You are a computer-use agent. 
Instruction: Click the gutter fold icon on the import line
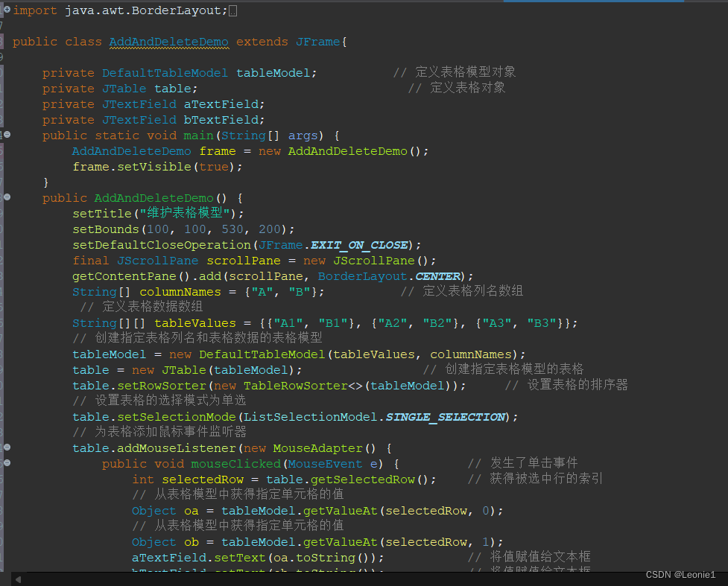point(6,10)
